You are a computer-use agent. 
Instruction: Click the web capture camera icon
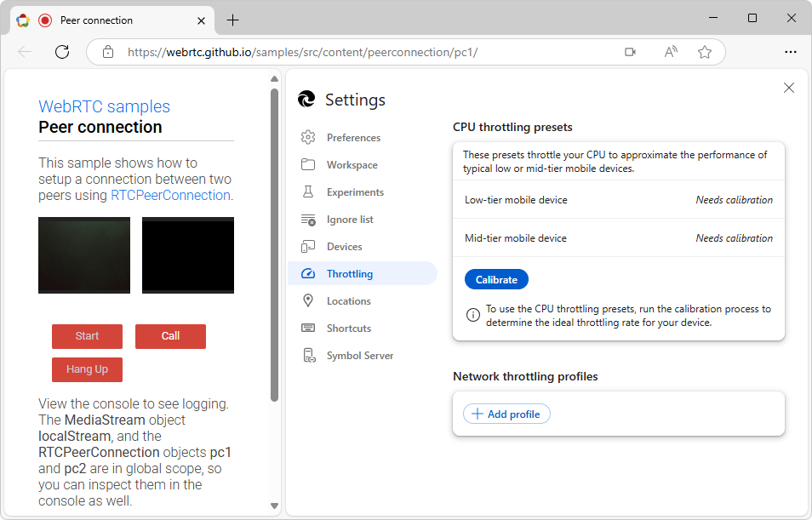click(x=630, y=52)
